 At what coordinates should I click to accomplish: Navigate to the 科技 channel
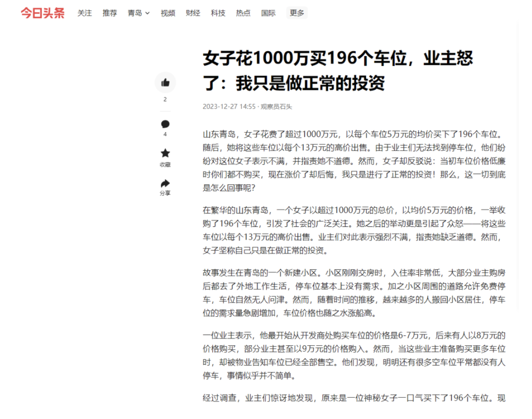218,13
